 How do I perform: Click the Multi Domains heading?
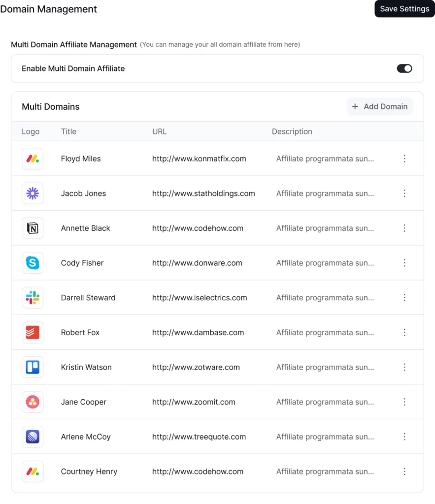coord(51,106)
